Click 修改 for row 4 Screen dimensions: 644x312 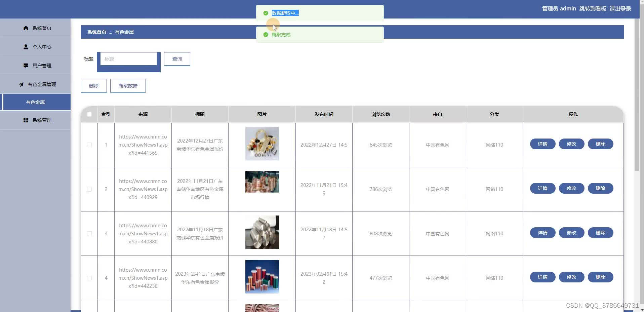point(571,277)
